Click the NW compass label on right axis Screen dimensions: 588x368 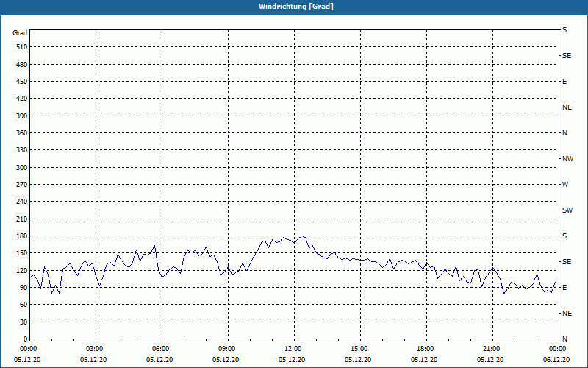[x=567, y=159]
